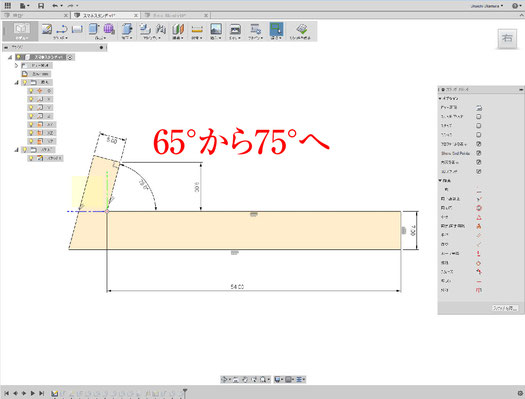Toggle origin folder lightbulb visibility
This screenshot has width=525, height=399.
25,82
